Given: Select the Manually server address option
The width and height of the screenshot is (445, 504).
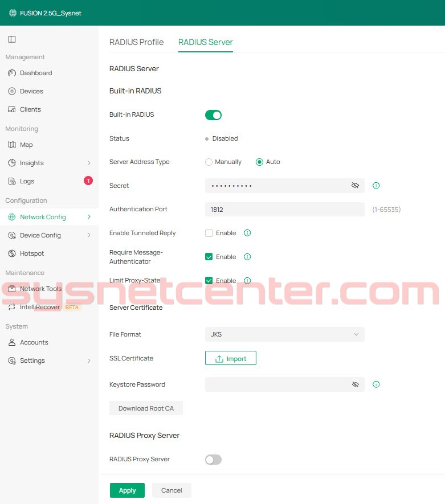Looking at the screenshot, I should click(x=209, y=162).
